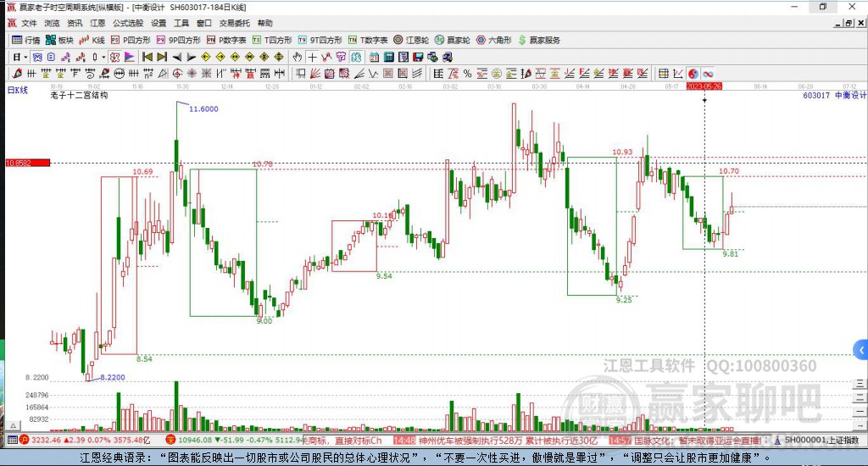Click the first yellow diamond navigation icon
The image size is (868, 466).
[x=206, y=57]
